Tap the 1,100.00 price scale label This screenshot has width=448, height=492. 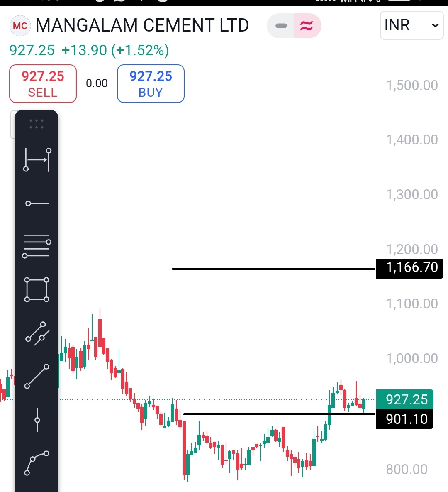coord(411,304)
